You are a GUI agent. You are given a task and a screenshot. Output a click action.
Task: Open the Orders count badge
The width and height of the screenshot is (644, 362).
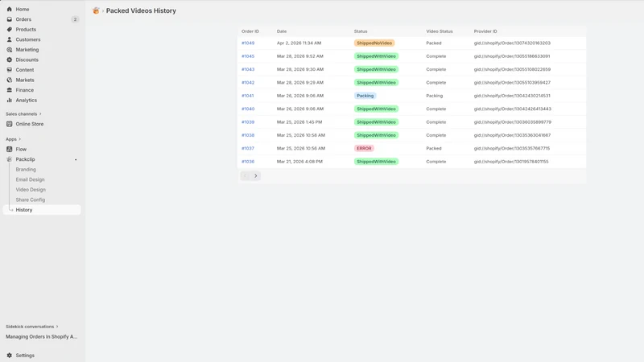tap(75, 19)
